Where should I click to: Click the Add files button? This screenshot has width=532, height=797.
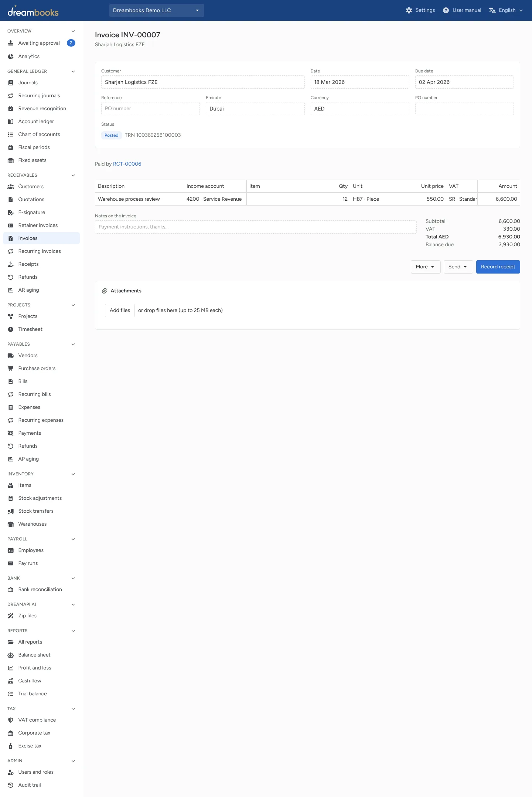tap(120, 311)
